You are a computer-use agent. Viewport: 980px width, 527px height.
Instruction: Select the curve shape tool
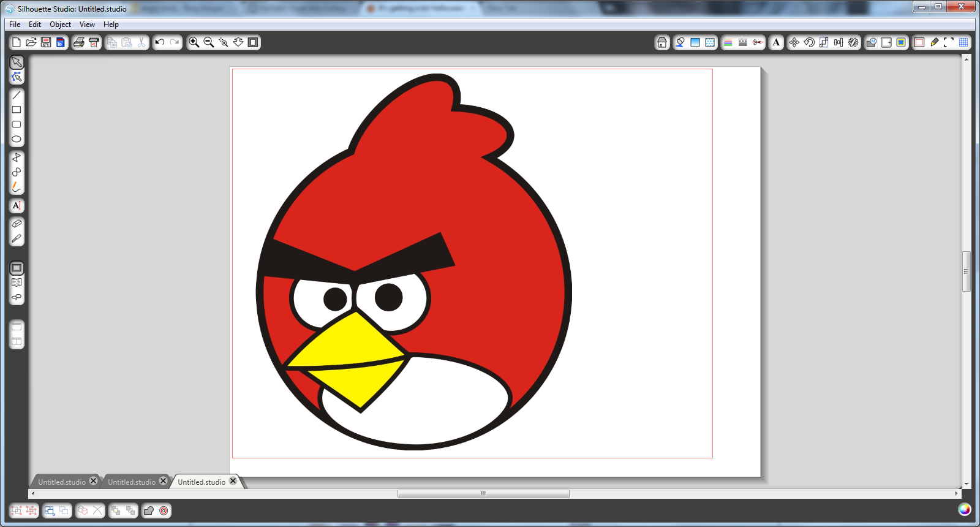pos(17,172)
